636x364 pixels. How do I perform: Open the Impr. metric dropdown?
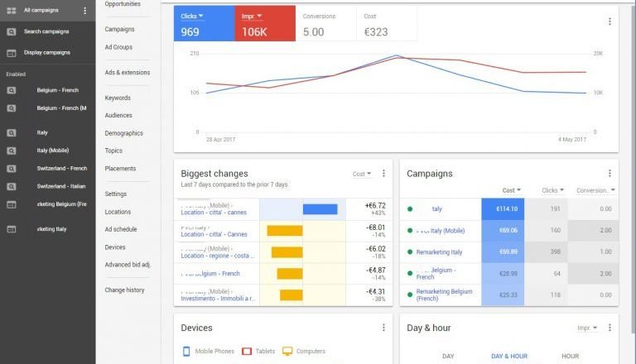[252, 17]
